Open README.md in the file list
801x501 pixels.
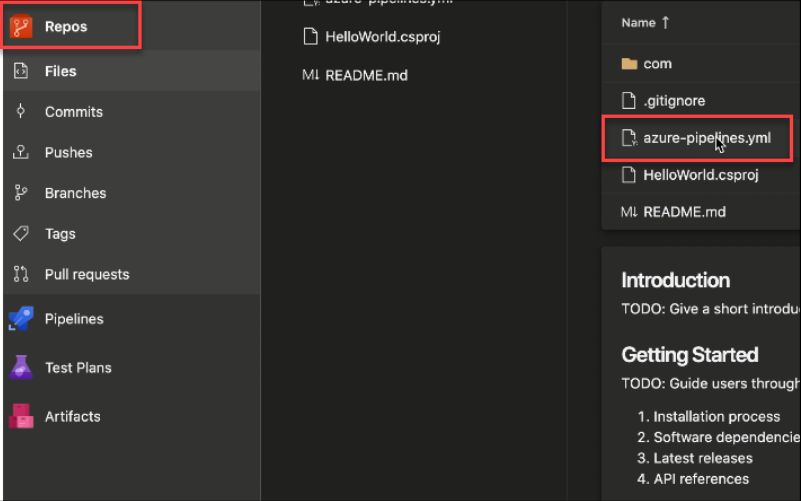(x=684, y=212)
